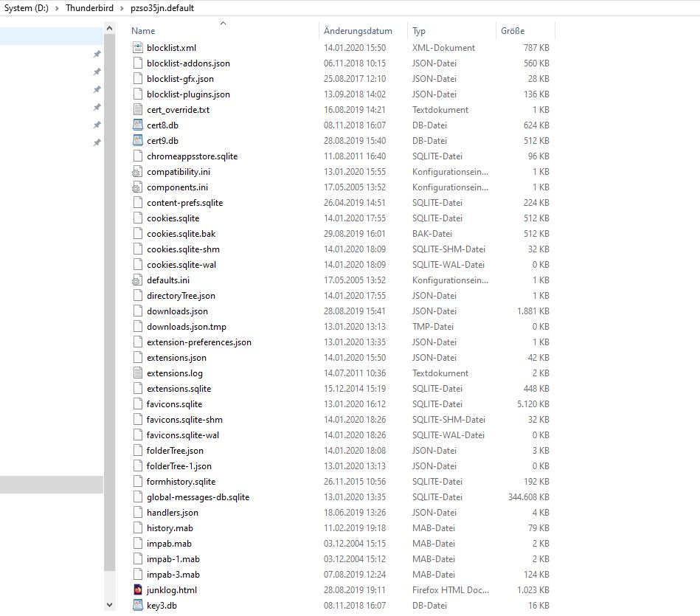Select extensions.json file name

pyautogui.click(x=176, y=358)
